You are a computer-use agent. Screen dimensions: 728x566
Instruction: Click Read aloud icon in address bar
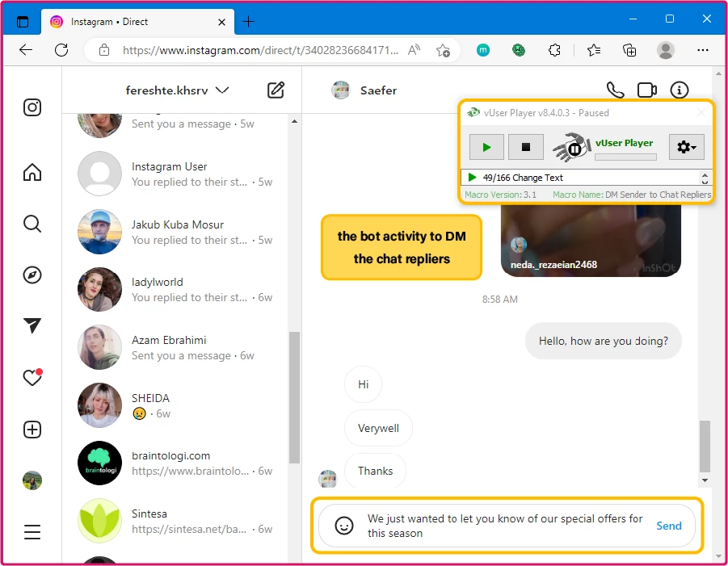pyautogui.click(x=414, y=49)
